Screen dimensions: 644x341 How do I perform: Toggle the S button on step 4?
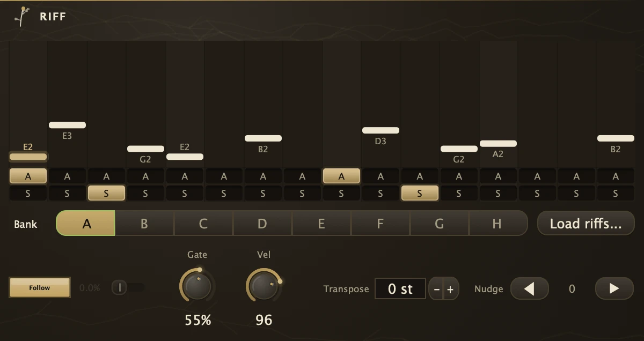(x=145, y=194)
